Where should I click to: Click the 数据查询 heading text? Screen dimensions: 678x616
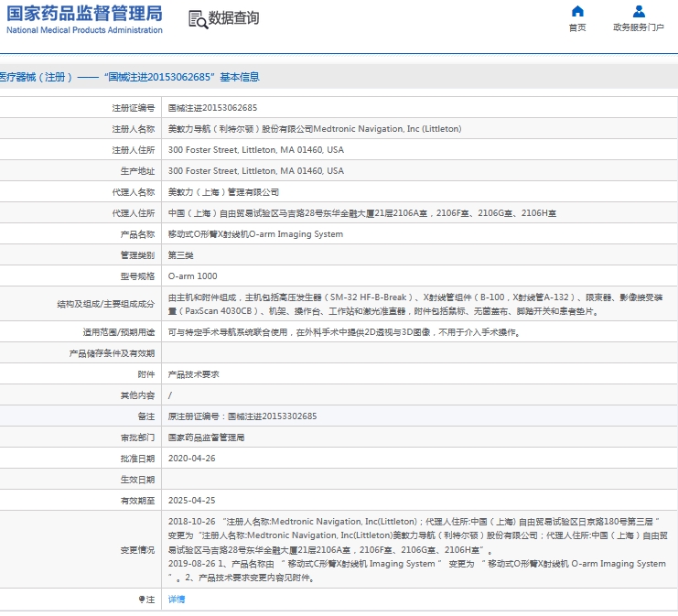(234, 18)
